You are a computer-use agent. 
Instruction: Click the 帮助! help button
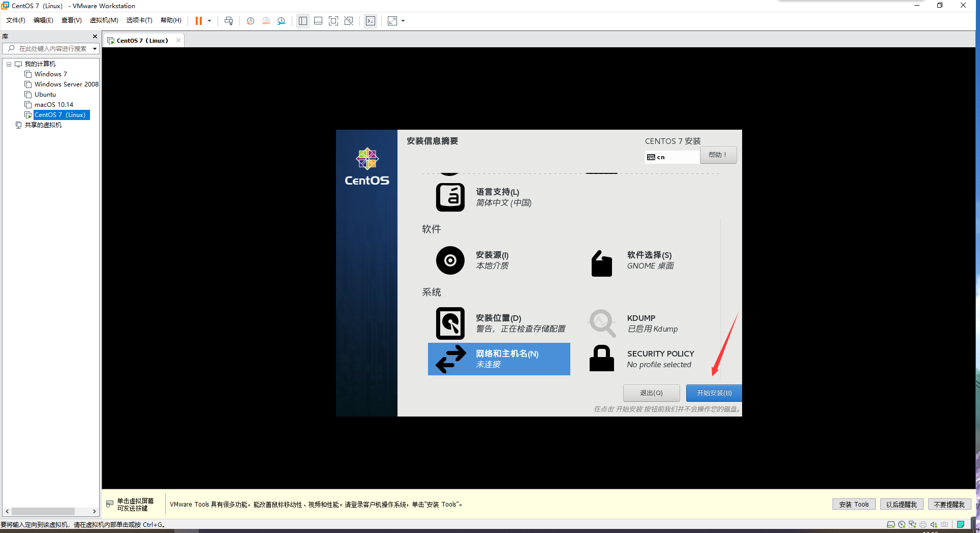point(718,155)
